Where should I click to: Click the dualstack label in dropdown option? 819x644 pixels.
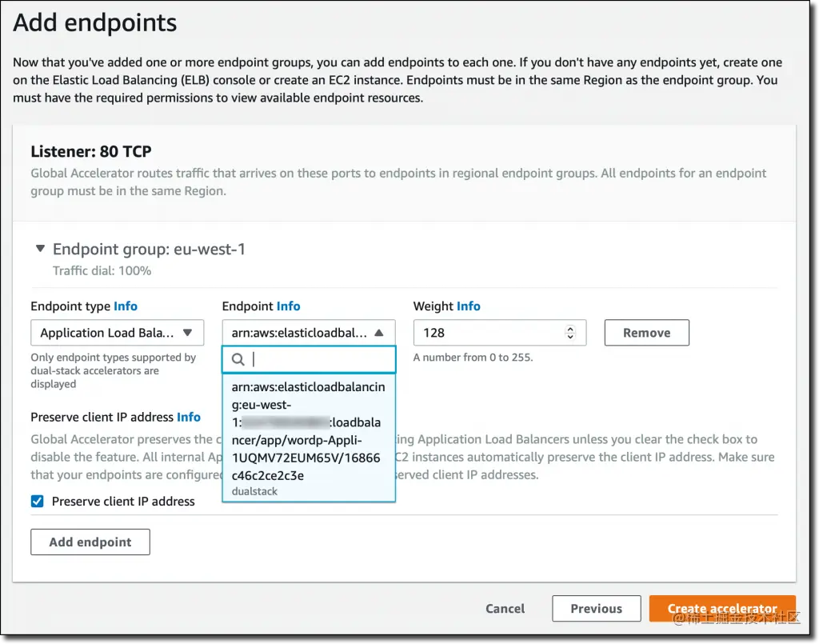coord(254,491)
